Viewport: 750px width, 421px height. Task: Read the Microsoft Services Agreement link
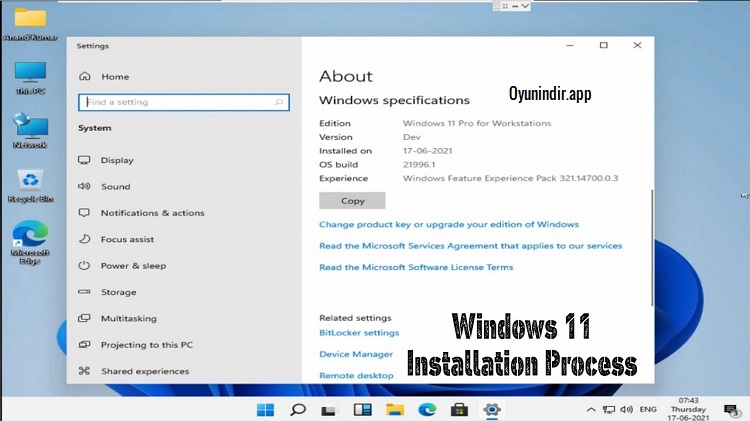[471, 246]
